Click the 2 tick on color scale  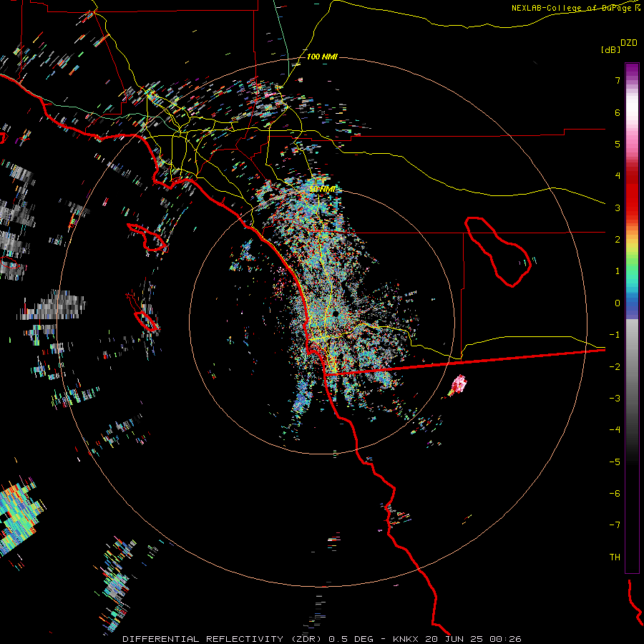[x=618, y=240]
